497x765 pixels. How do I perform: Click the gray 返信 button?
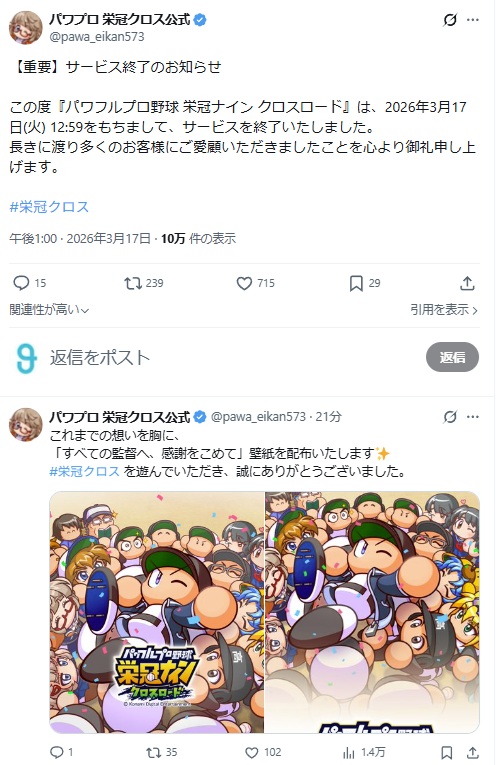click(x=452, y=357)
